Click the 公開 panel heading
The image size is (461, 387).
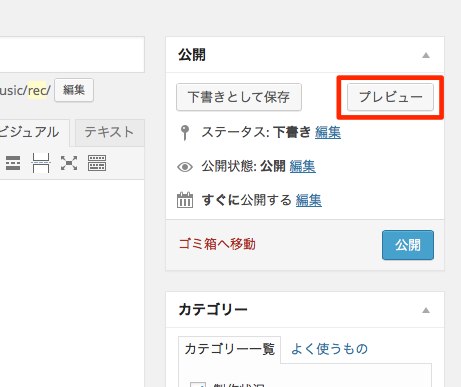(192, 55)
